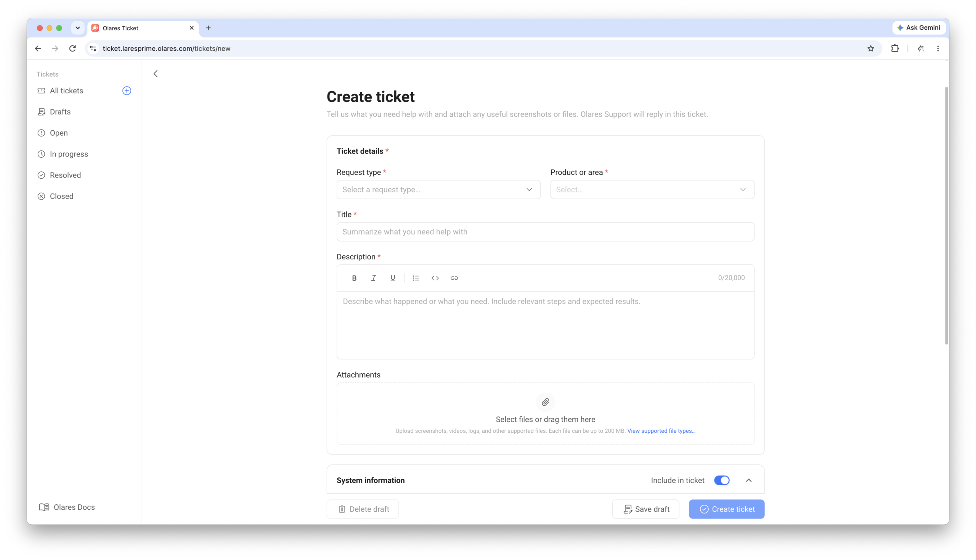Viewport: 976px width, 560px height.
Task: Insert a bulleted list in description
Action: [x=416, y=278]
